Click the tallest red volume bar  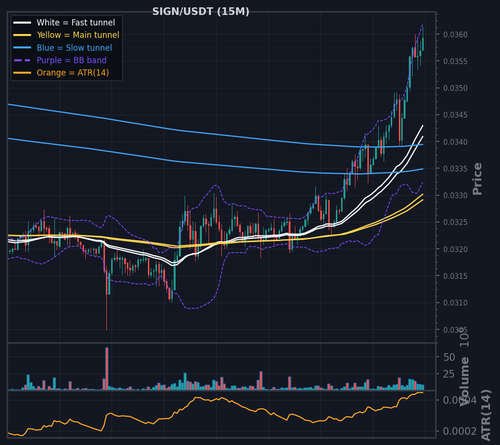tap(107, 369)
